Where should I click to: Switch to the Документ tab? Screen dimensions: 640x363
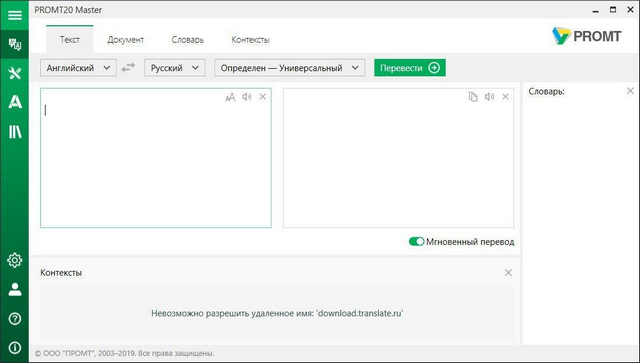point(125,40)
